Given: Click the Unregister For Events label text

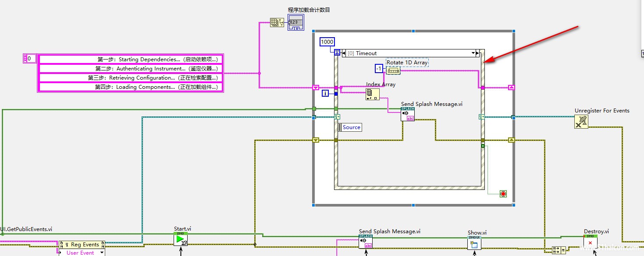Looking at the screenshot, I should point(602,111).
